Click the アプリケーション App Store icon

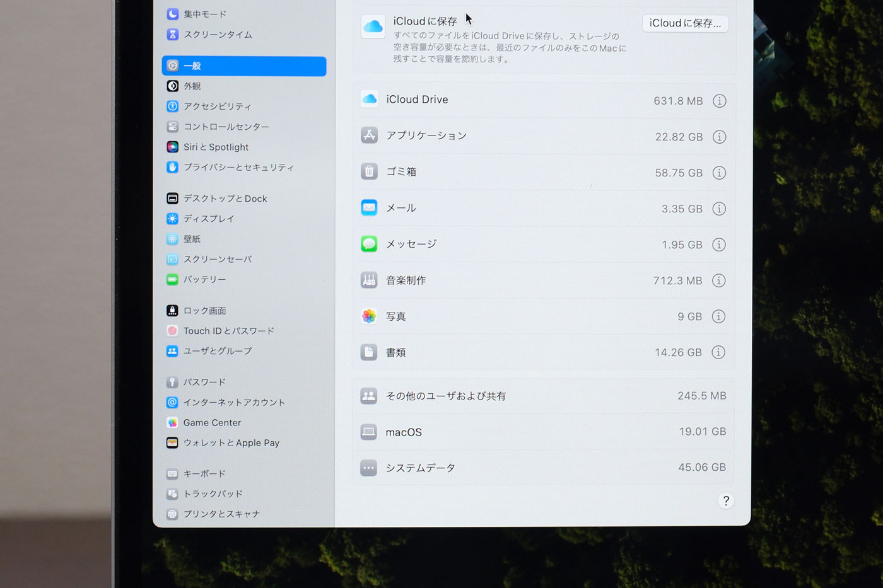[x=370, y=135]
